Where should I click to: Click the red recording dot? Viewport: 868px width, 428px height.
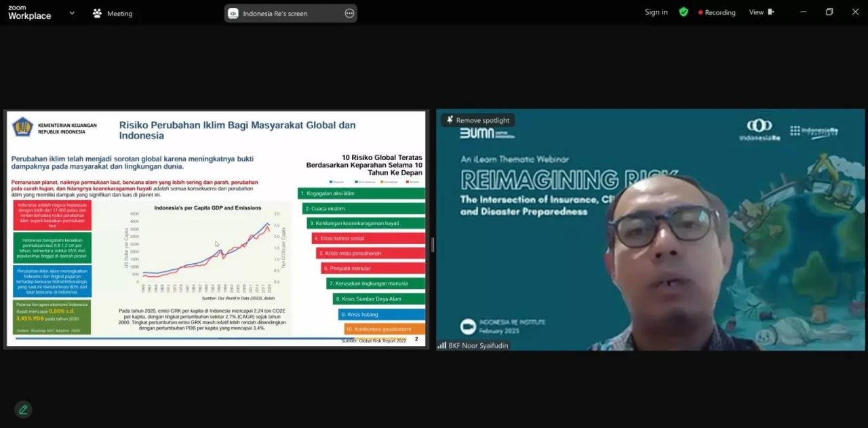point(701,13)
